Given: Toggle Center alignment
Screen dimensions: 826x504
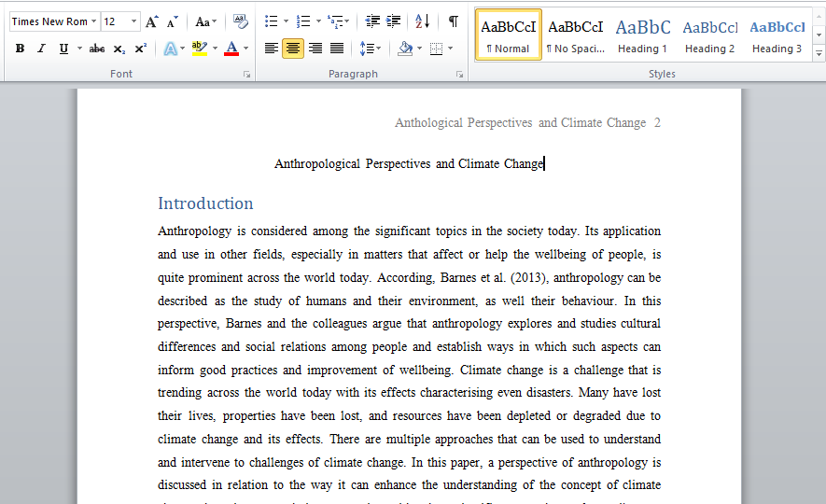Looking at the screenshot, I should click(x=293, y=49).
